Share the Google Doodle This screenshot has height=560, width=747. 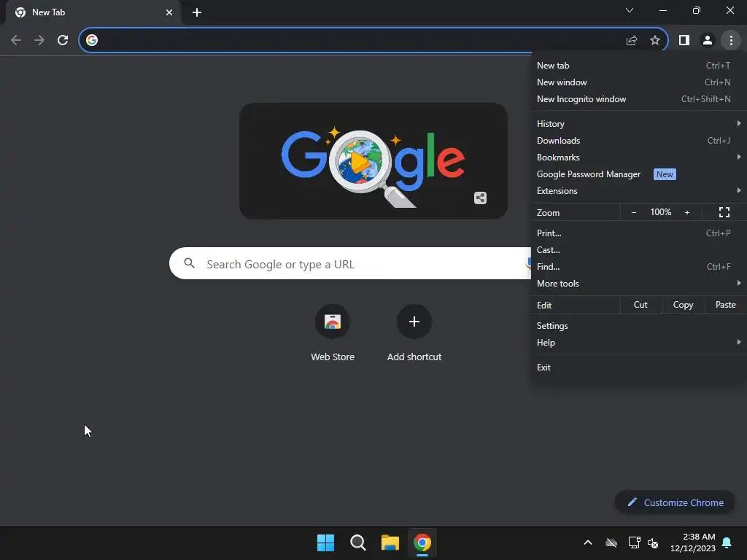pyautogui.click(x=480, y=198)
